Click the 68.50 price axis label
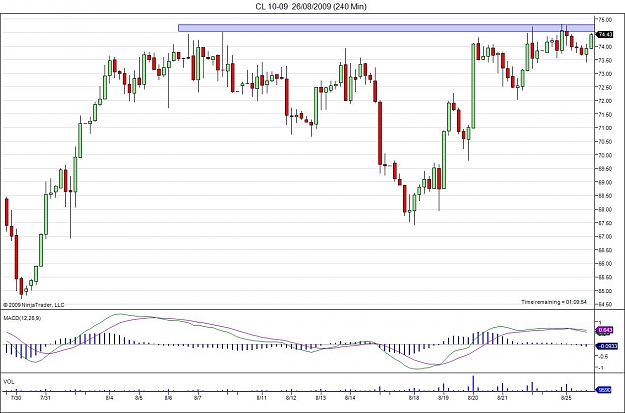 605,196
